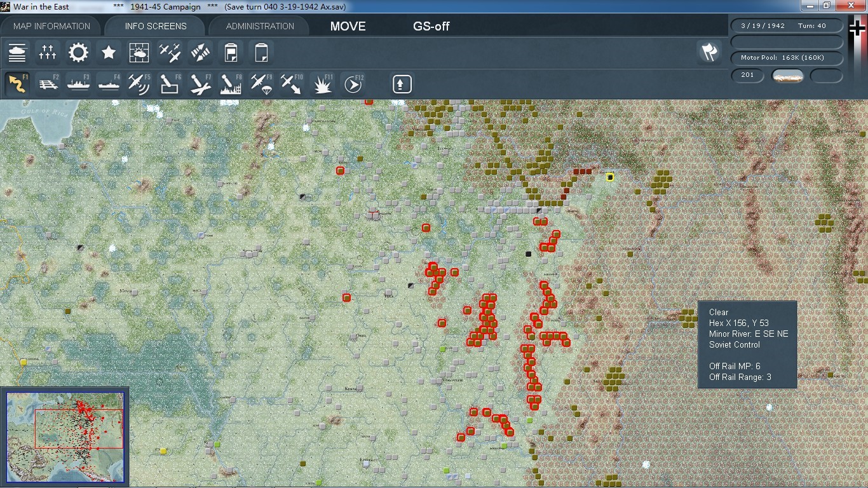Select the F1 Move mode icon
The width and height of the screenshot is (868, 488).
pyautogui.click(x=17, y=84)
